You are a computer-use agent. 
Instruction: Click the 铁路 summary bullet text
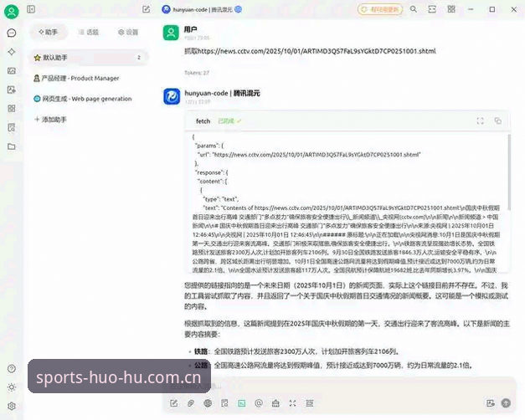click(x=296, y=351)
